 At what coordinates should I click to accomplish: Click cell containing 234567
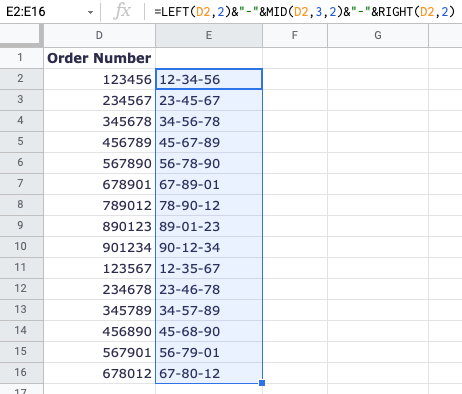99,100
